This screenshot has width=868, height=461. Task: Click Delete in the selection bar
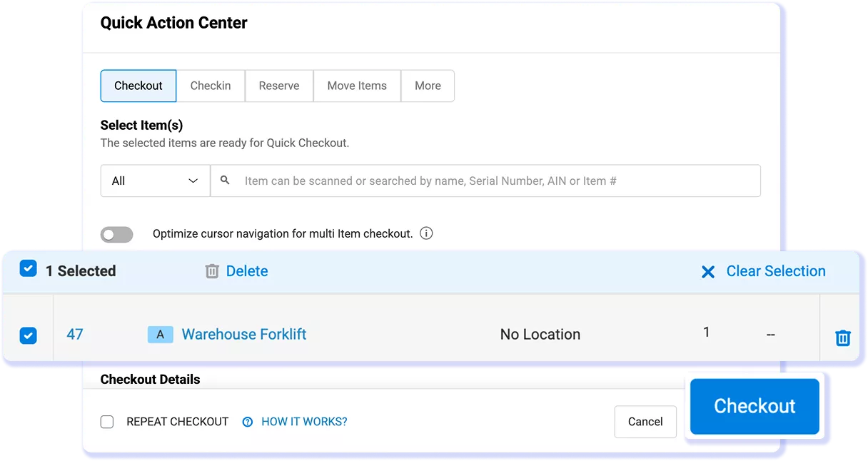pyautogui.click(x=247, y=271)
